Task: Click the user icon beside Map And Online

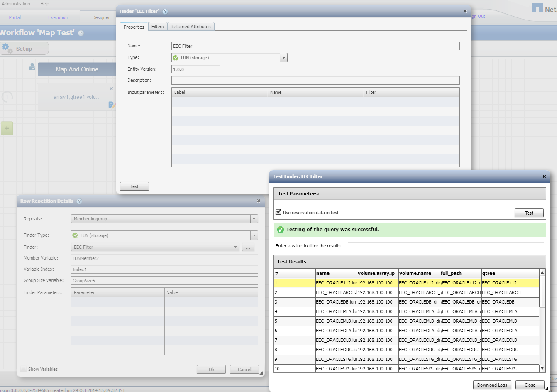Action: point(32,66)
